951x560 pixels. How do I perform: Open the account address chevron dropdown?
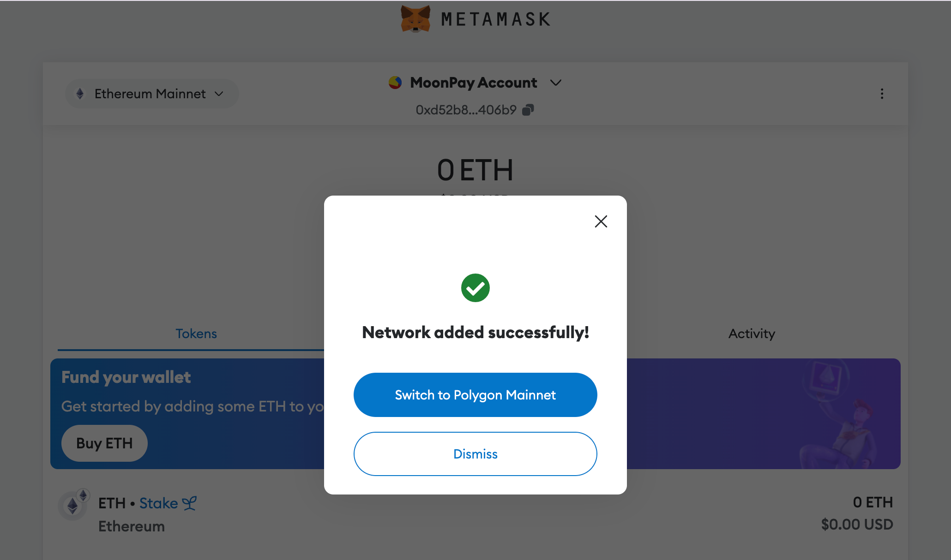click(x=556, y=83)
